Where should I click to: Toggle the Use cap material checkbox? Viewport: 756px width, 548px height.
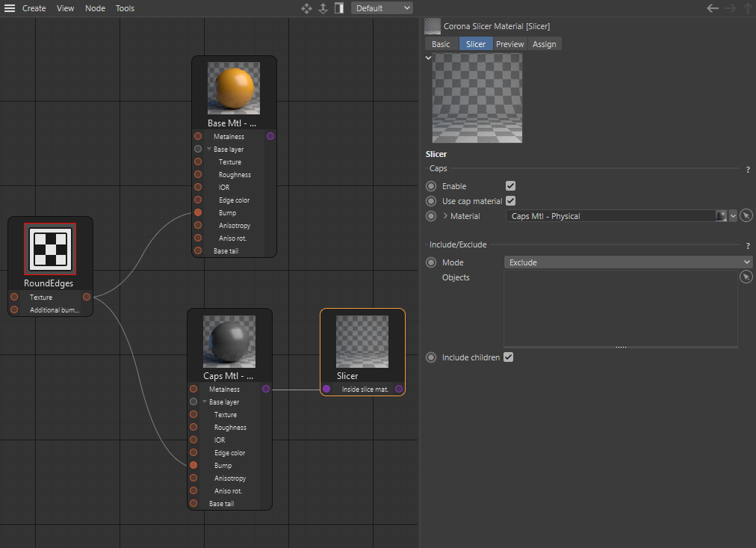pos(510,200)
